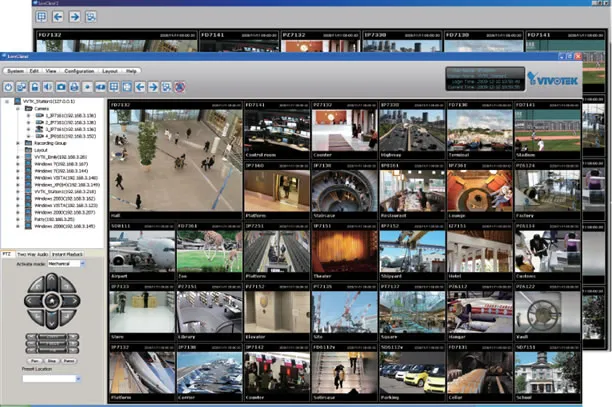
Task: Click the monitor connection icon beside the power icon
Action: pyautogui.click(x=21, y=87)
